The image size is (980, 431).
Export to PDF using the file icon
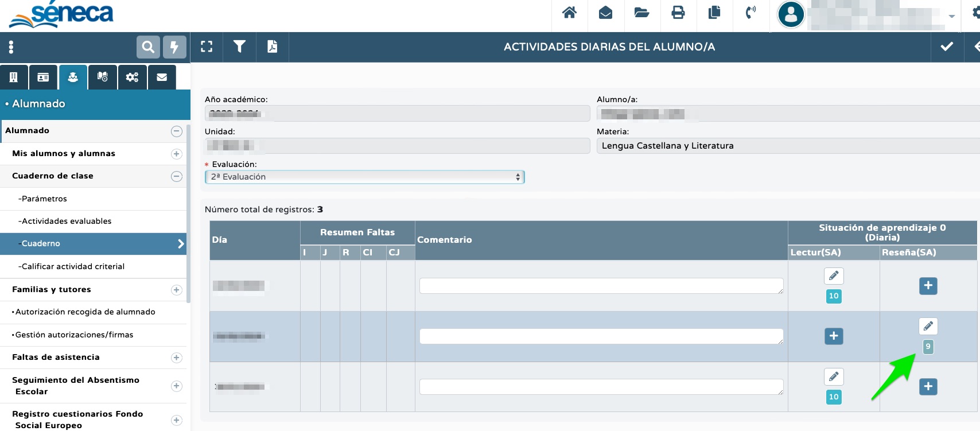coord(272,46)
